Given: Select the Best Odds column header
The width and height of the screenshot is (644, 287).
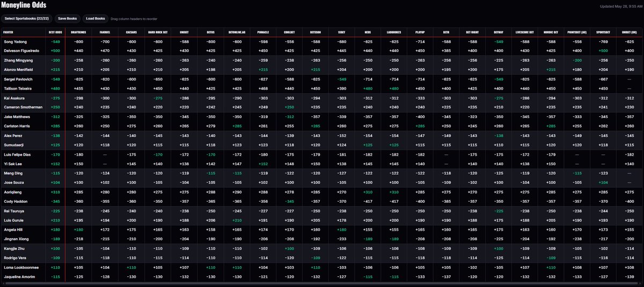Looking at the screenshot, I should [x=55, y=32].
